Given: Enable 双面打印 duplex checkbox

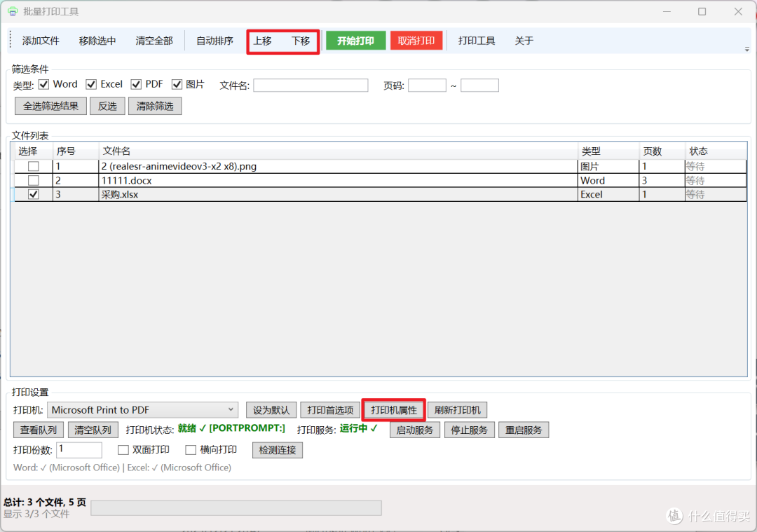Looking at the screenshot, I should click(x=123, y=450).
